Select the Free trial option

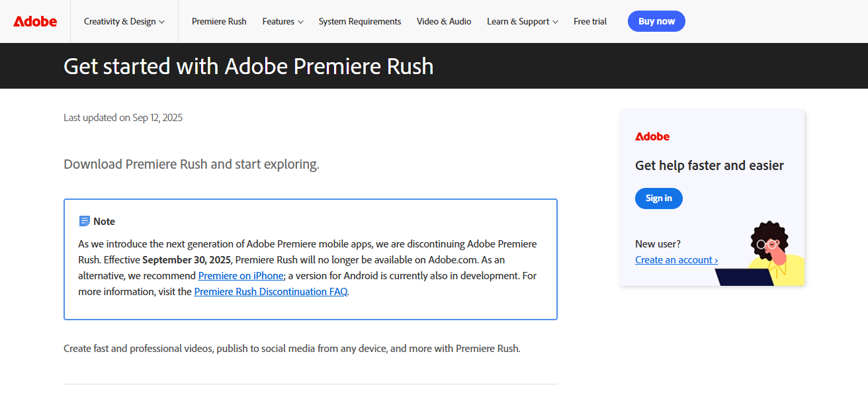[x=589, y=21]
